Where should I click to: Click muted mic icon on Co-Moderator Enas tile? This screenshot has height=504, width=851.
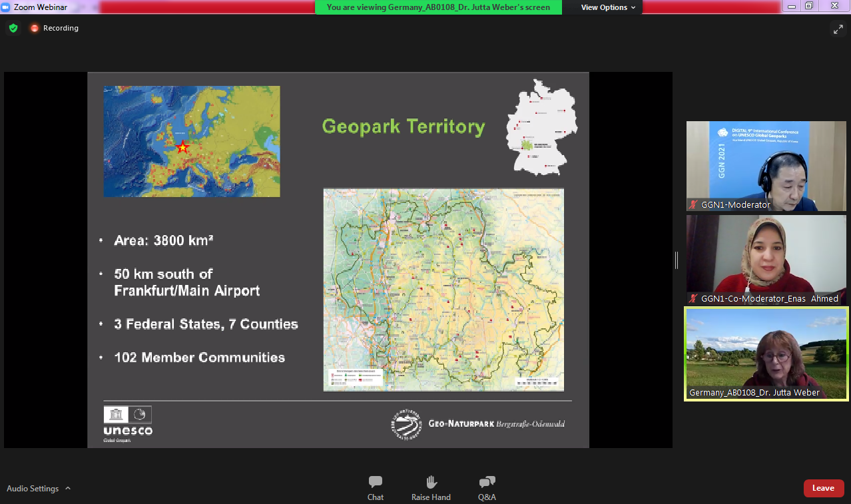pyautogui.click(x=694, y=299)
